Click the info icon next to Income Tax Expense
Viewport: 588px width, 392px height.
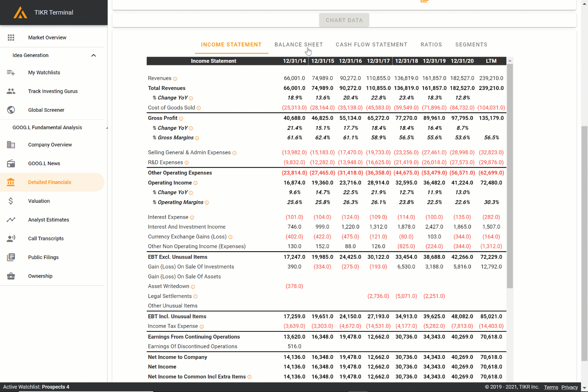click(202, 327)
